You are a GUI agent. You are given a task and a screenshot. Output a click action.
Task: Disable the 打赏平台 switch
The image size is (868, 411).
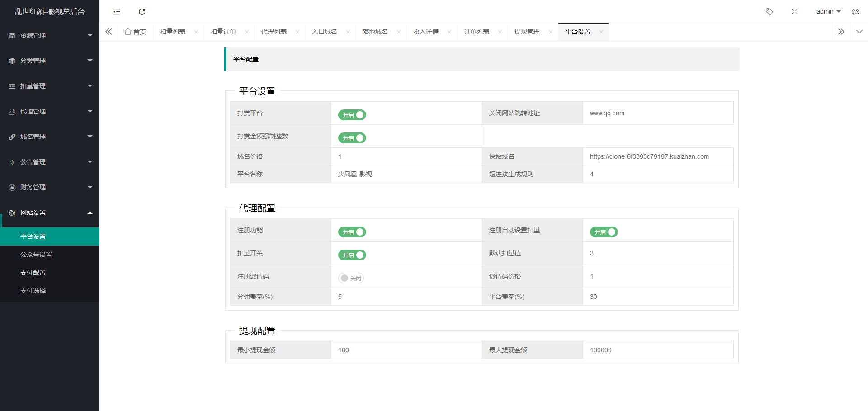tap(352, 115)
